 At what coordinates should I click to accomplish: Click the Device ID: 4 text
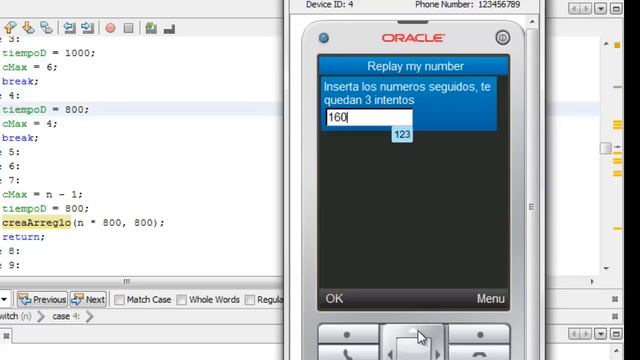tap(329, 5)
